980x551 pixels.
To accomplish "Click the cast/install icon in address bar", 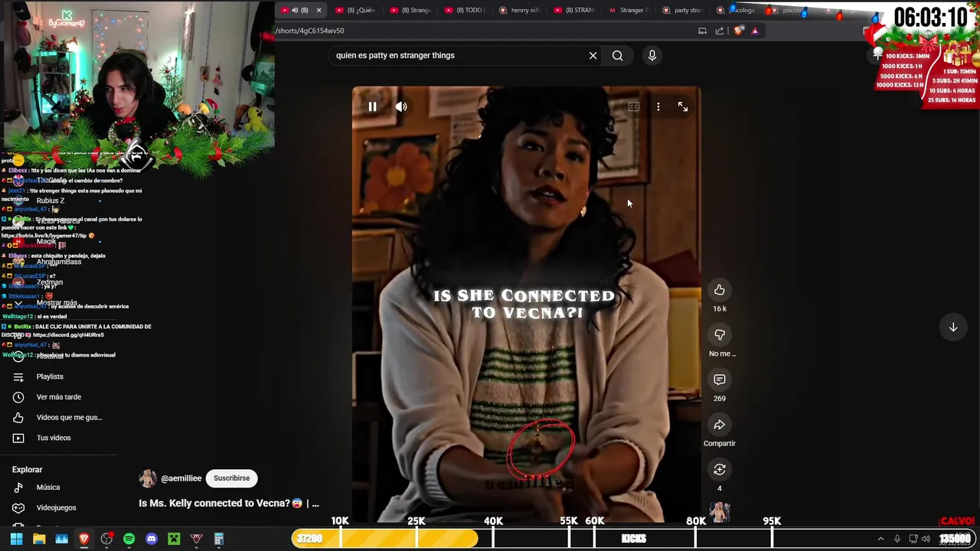I will click(702, 31).
